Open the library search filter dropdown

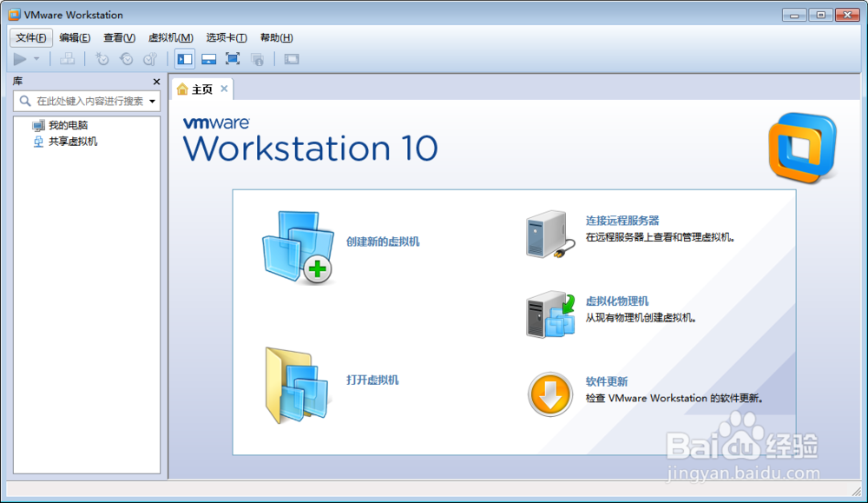pos(152,102)
